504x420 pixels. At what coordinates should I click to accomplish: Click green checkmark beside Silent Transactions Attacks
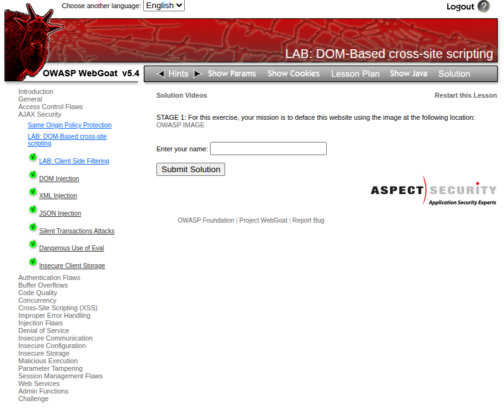point(33,227)
